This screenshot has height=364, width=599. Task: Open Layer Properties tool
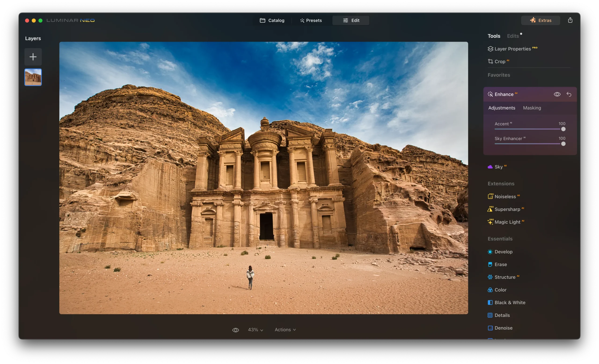(512, 49)
